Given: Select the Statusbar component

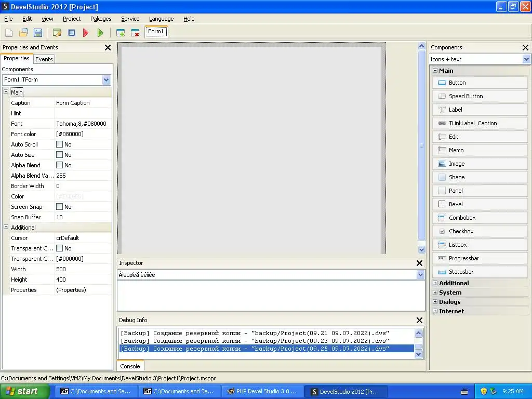Looking at the screenshot, I should tap(480, 272).
